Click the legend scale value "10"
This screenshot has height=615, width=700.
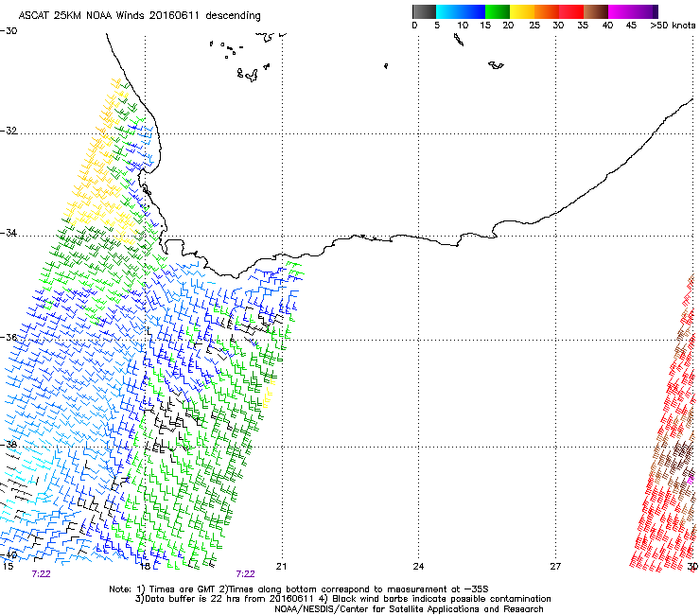click(x=463, y=25)
